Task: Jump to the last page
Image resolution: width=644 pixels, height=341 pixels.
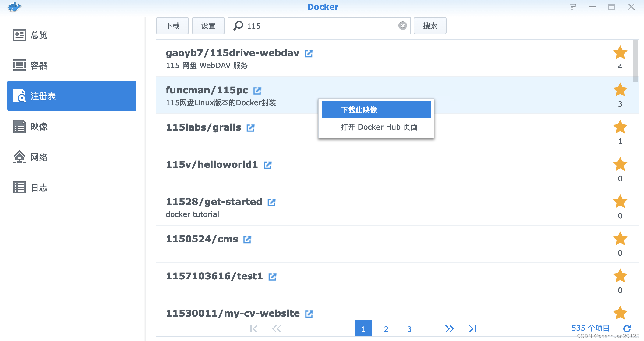Action: point(472,328)
